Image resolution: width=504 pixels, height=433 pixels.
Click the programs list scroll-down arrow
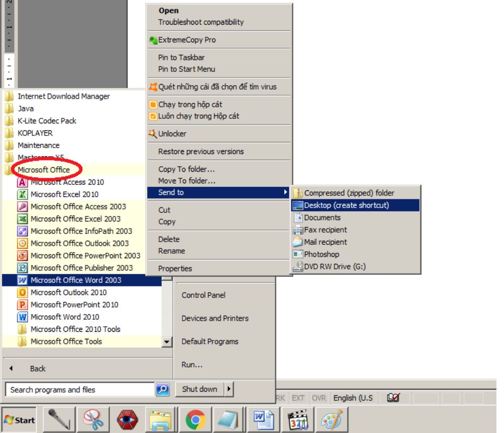(166, 342)
